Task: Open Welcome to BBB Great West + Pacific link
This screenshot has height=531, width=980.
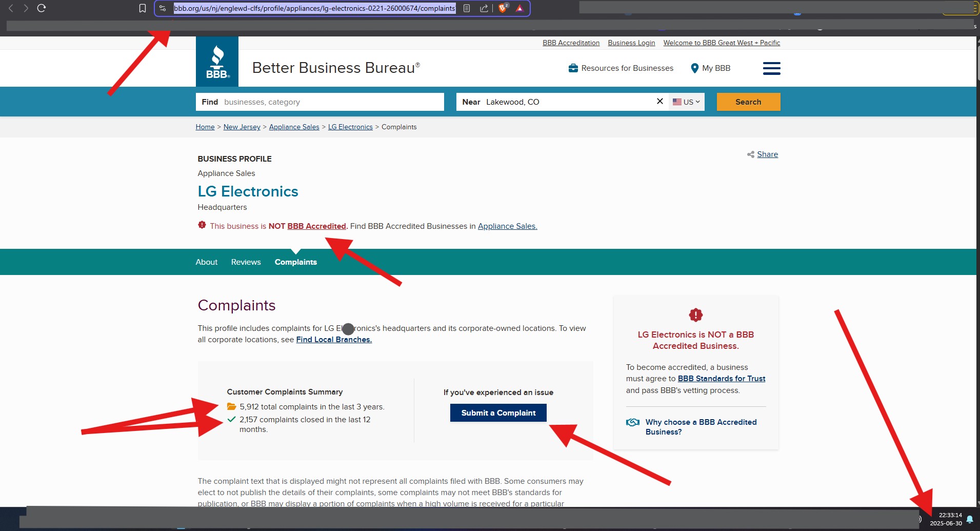Action: [x=722, y=43]
